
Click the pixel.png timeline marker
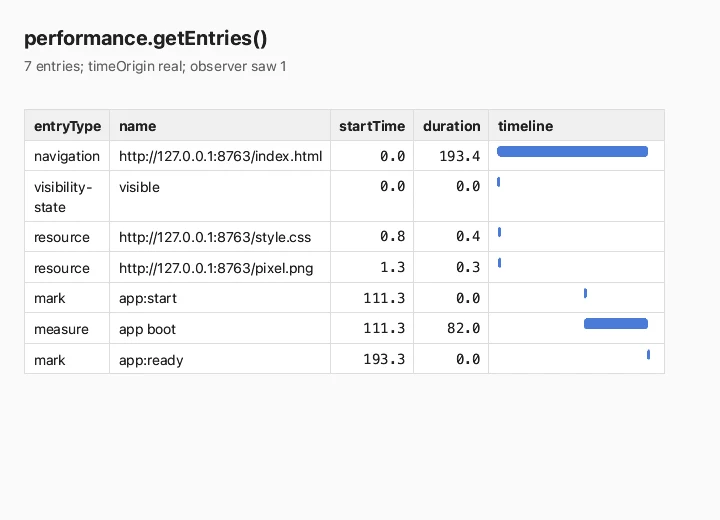(500, 263)
